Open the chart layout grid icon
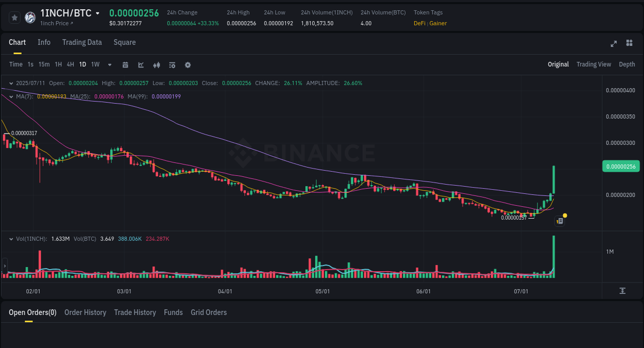644x348 pixels. coord(629,43)
